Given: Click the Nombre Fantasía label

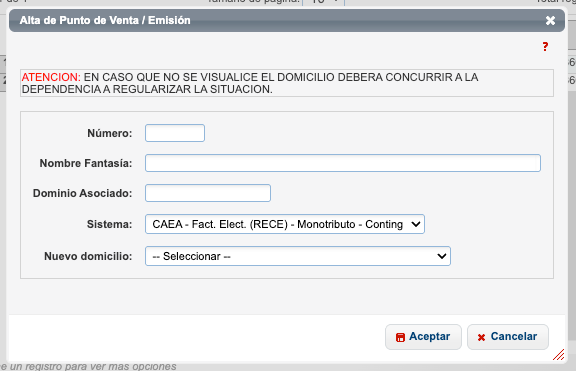Looking at the screenshot, I should tap(86, 163).
